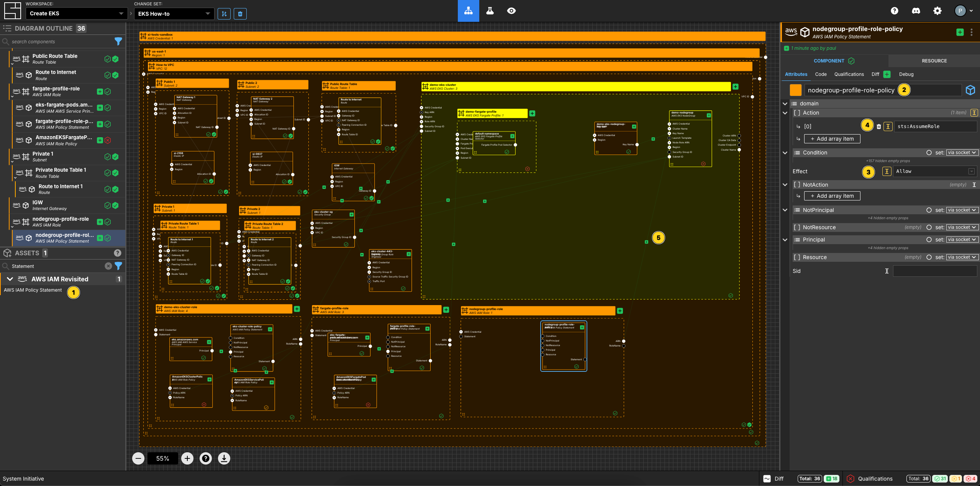Image resolution: width=980 pixels, height=486 pixels.
Task: Click the sts:AssumeRole value field
Action: (935, 126)
